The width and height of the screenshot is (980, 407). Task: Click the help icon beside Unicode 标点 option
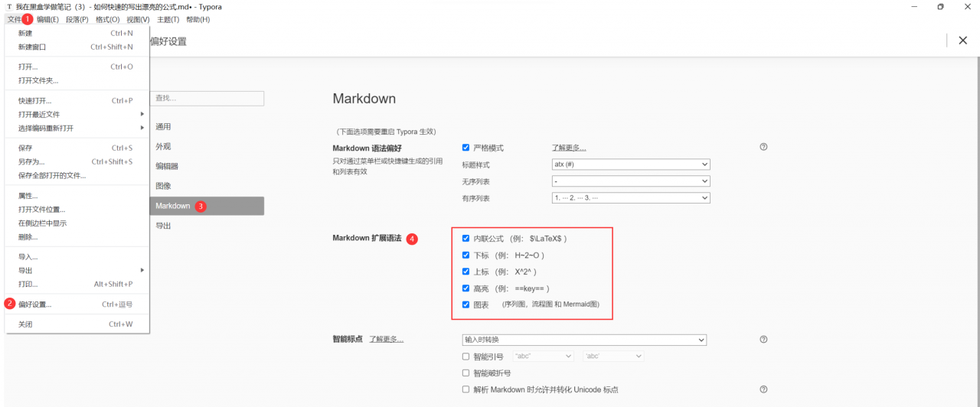click(763, 389)
